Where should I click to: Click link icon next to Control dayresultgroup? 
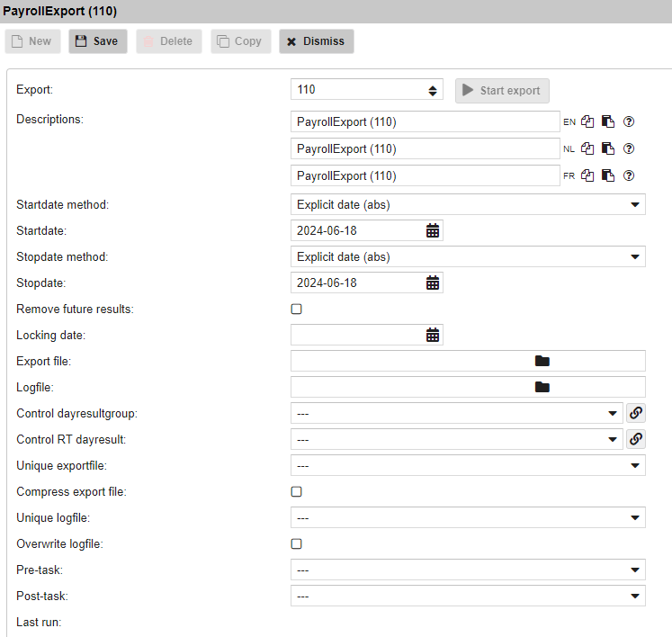635,414
